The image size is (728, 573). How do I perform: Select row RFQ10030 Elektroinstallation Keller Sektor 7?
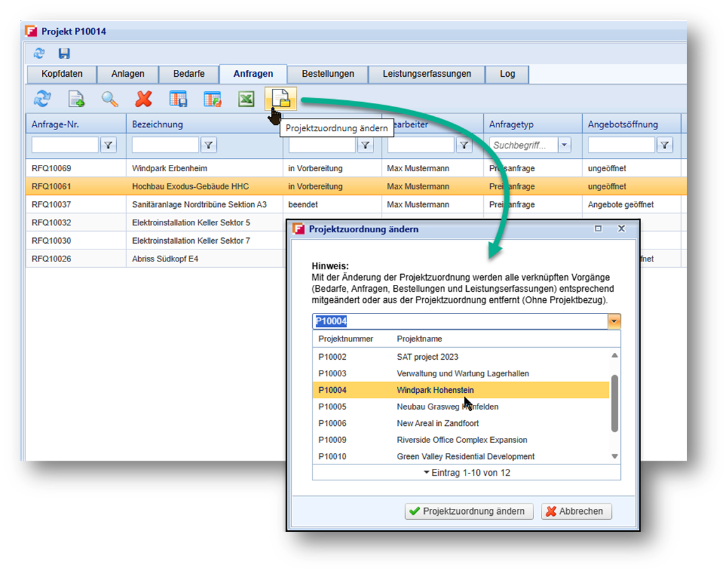pos(155,240)
